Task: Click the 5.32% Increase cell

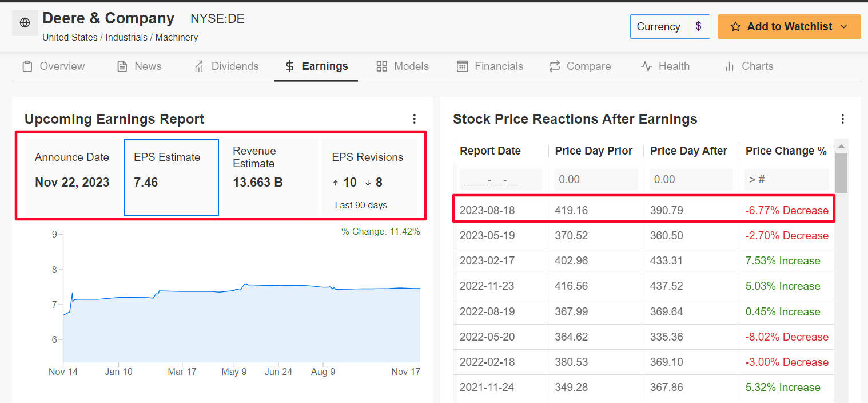Action: point(783,388)
